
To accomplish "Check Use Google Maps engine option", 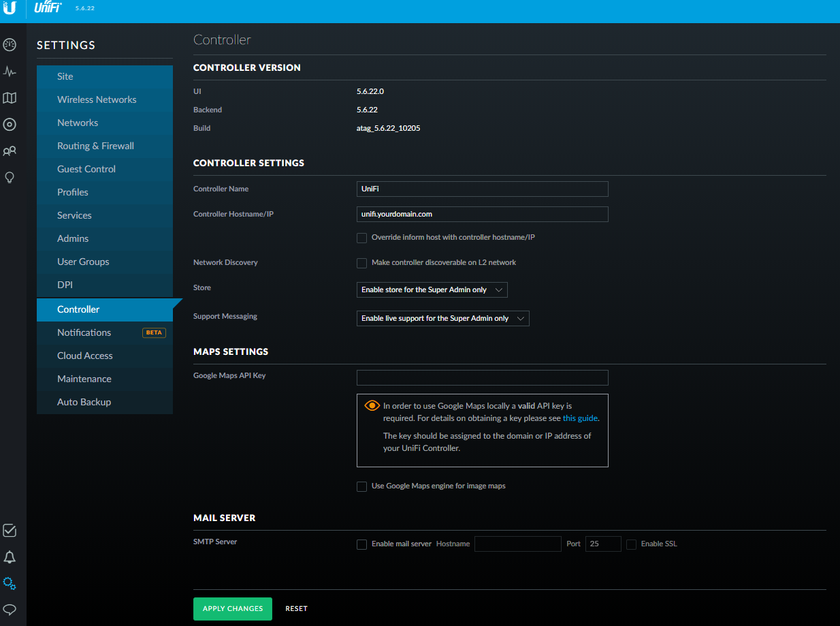I will [x=362, y=486].
